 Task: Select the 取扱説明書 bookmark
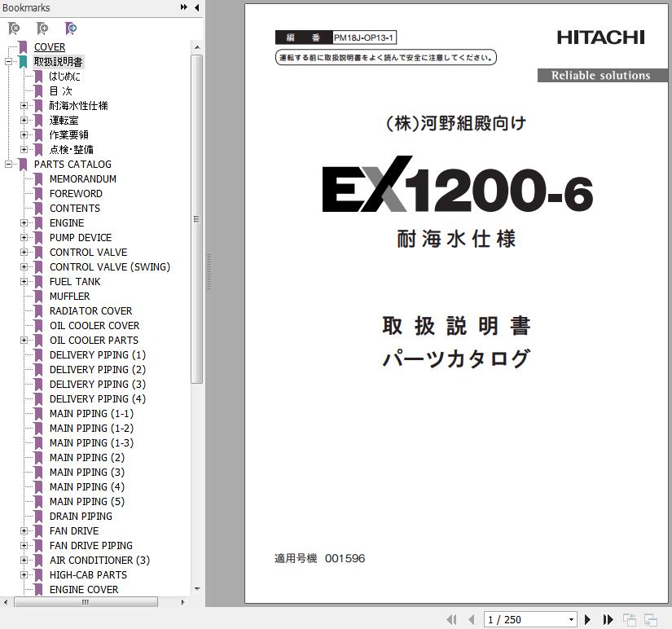[59, 62]
